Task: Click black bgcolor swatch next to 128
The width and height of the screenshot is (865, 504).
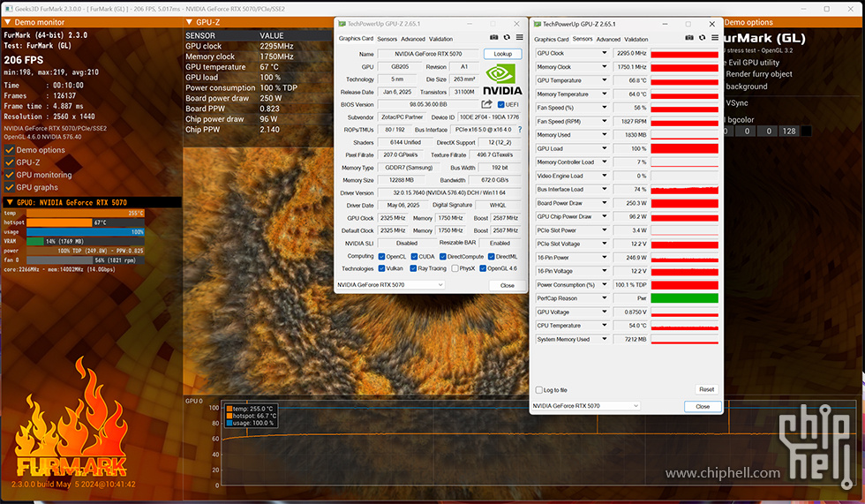Action: pos(806,132)
